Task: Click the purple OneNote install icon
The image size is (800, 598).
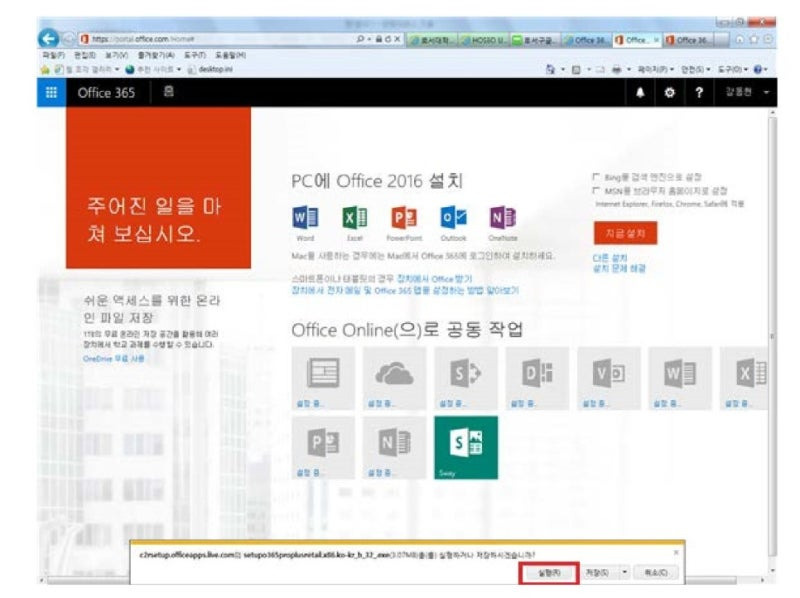Action: click(x=503, y=218)
